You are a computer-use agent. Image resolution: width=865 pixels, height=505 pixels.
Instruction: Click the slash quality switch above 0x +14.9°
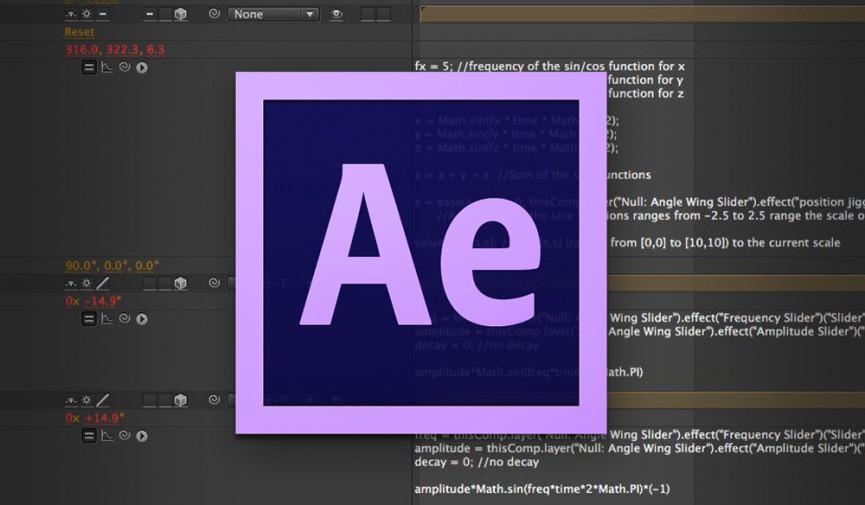103,401
